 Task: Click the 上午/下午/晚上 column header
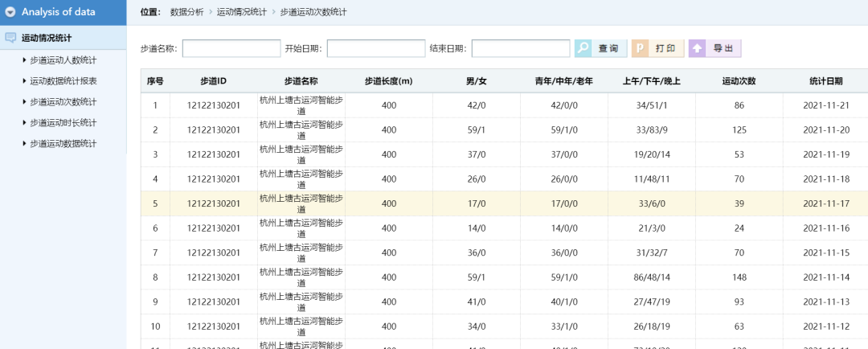tap(652, 81)
